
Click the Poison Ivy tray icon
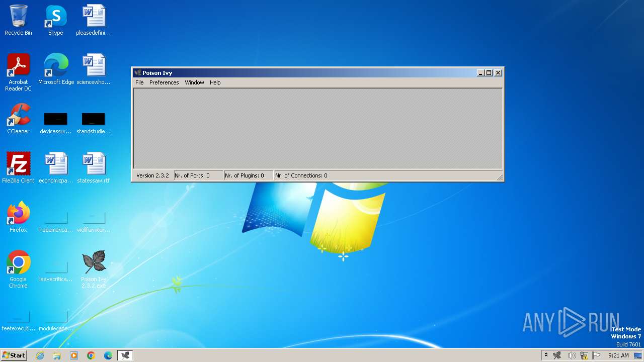(x=557, y=355)
